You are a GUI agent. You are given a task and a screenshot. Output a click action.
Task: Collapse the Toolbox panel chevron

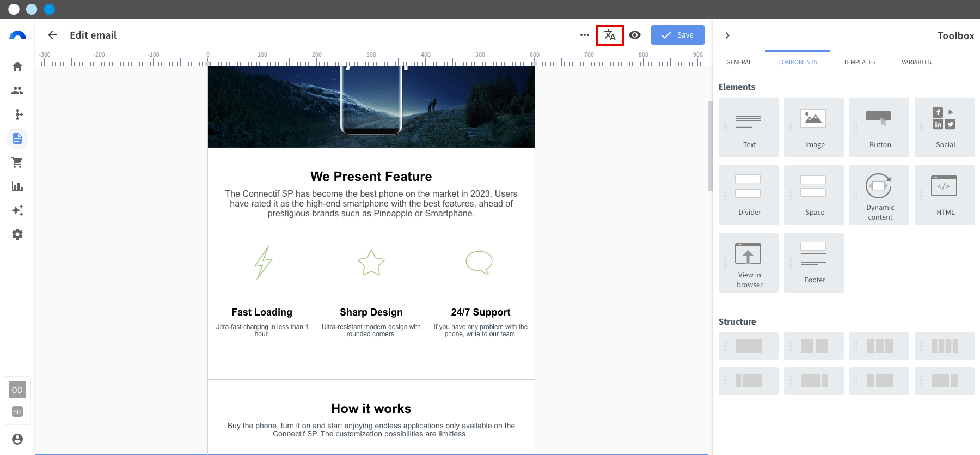(x=727, y=35)
